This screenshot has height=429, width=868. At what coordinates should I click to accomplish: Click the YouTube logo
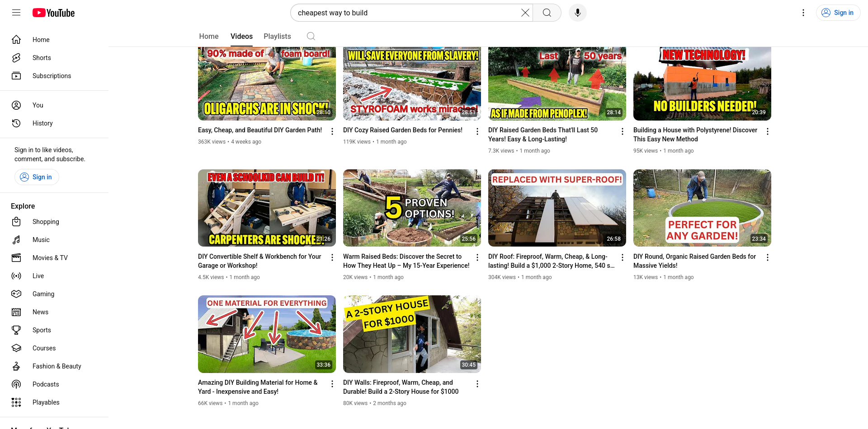coord(54,13)
